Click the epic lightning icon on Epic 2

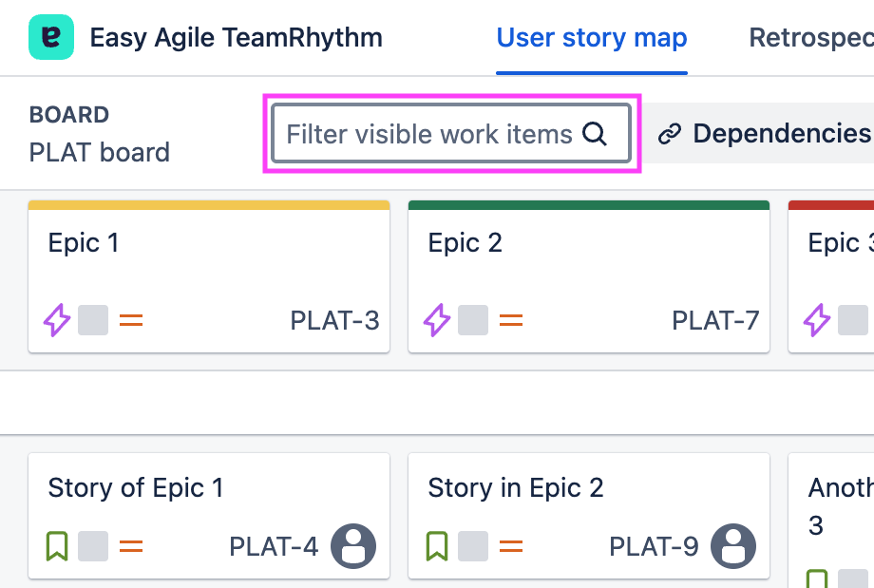tap(437, 321)
